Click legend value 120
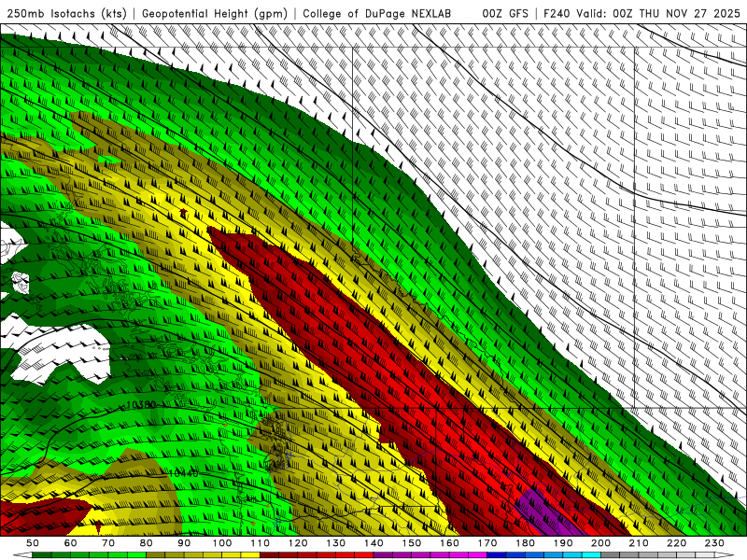This screenshot has width=747, height=560. click(298, 543)
